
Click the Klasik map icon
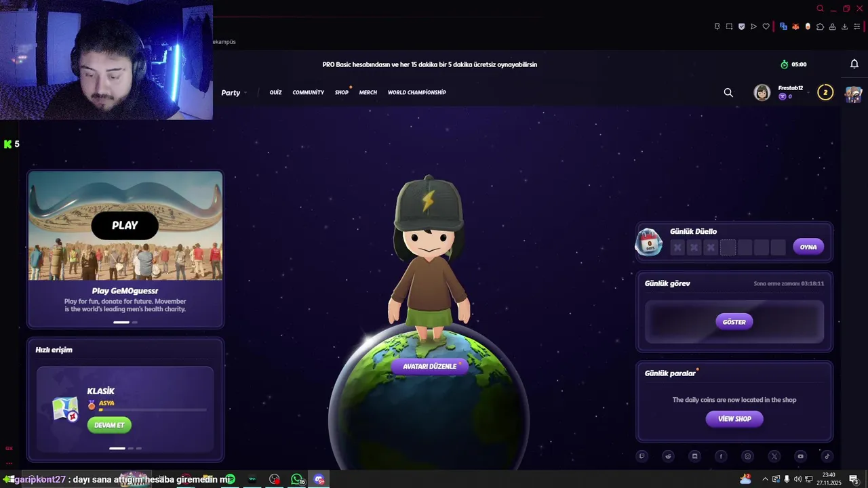(65, 409)
